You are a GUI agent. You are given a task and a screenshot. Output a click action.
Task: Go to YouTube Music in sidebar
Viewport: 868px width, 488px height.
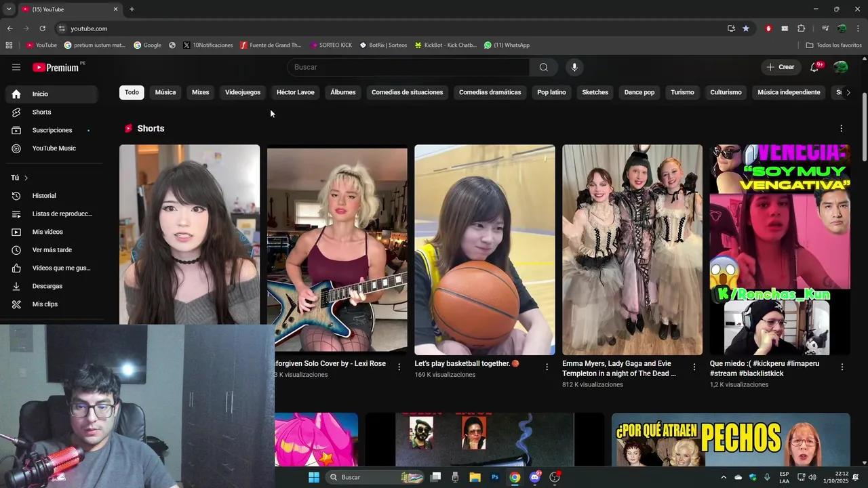tap(54, 148)
